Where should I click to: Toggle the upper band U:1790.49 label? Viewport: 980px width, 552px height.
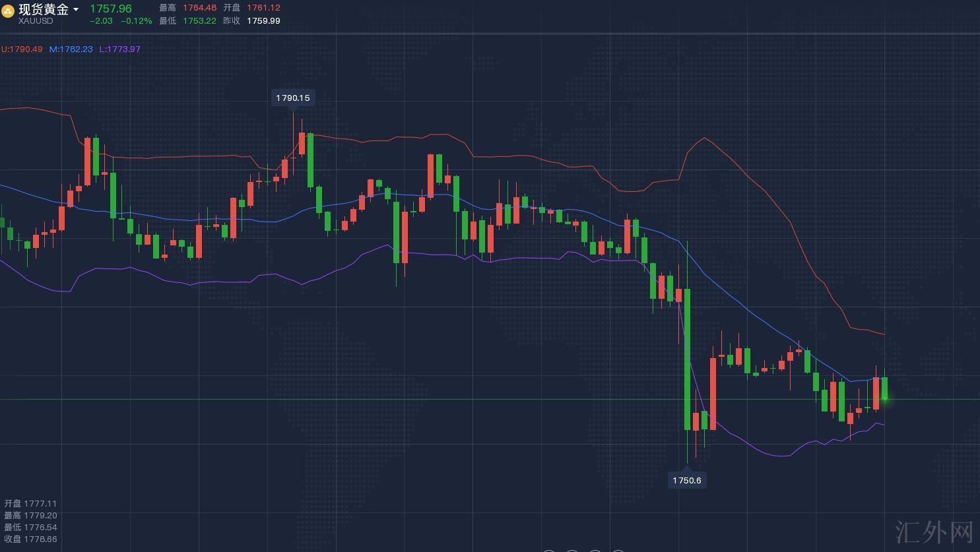pos(22,49)
